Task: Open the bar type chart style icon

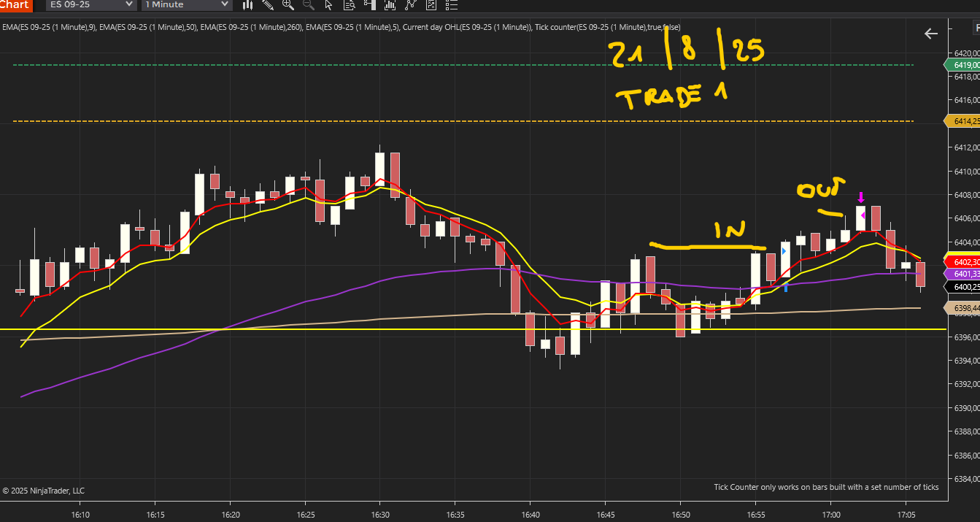Action: coord(247,4)
